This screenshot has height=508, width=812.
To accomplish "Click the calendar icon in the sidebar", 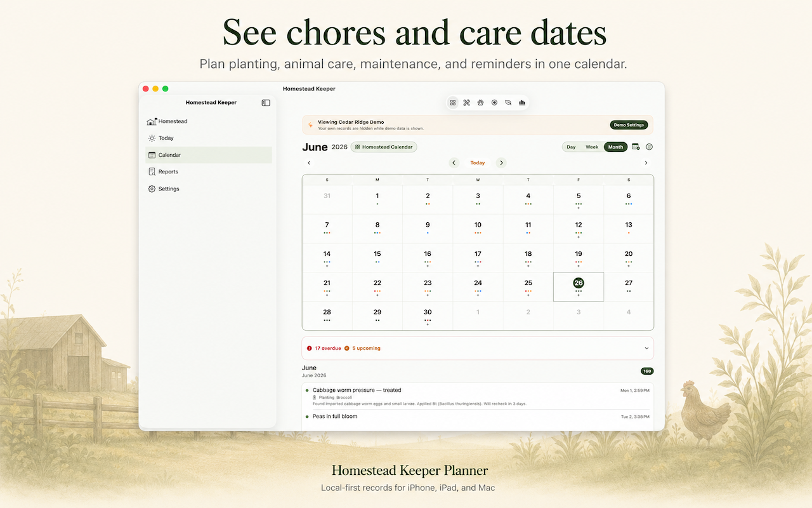I will 152,155.
